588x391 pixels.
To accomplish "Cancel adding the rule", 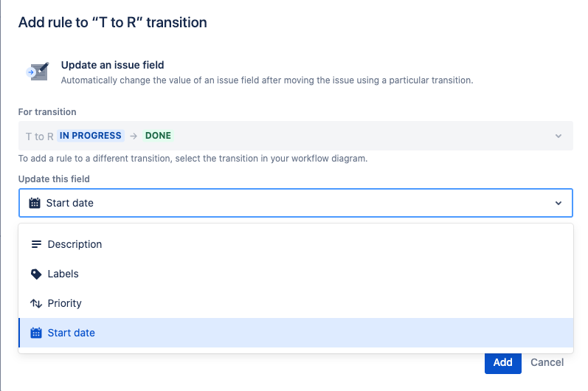I will 547,362.
